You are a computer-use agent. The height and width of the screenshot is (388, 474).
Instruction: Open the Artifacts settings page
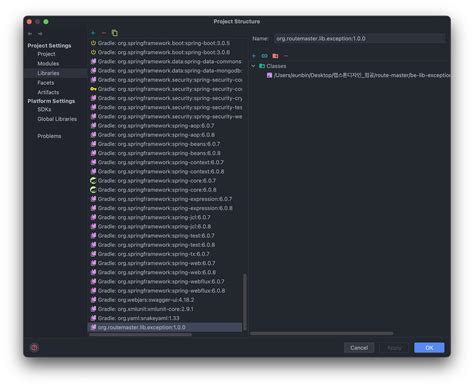[48, 92]
